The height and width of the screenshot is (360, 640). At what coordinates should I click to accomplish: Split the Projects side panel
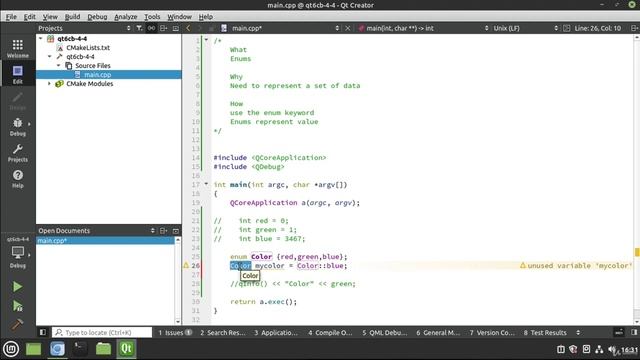click(x=164, y=28)
